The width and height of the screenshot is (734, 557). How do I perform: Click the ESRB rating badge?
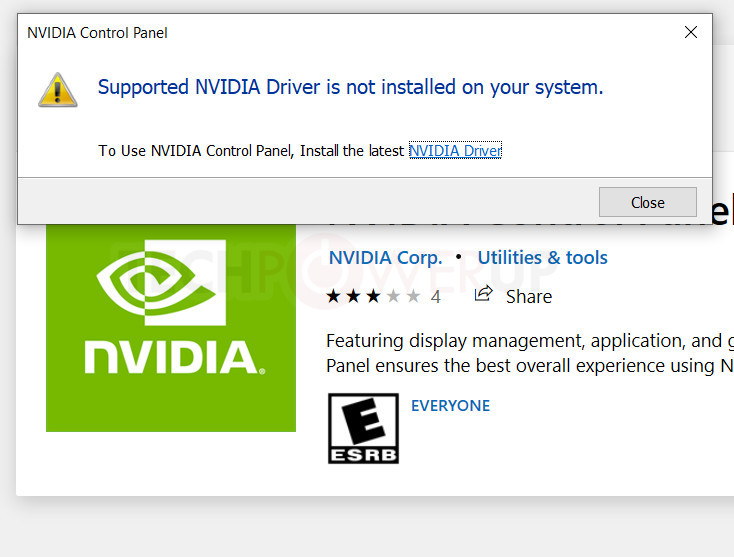(x=363, y=428)
